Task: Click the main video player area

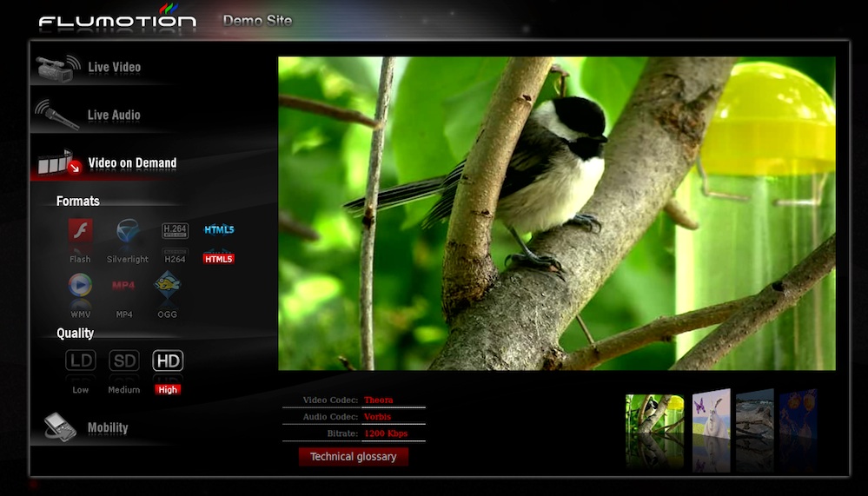Action: pyautogui.click(x=556, y=214)
